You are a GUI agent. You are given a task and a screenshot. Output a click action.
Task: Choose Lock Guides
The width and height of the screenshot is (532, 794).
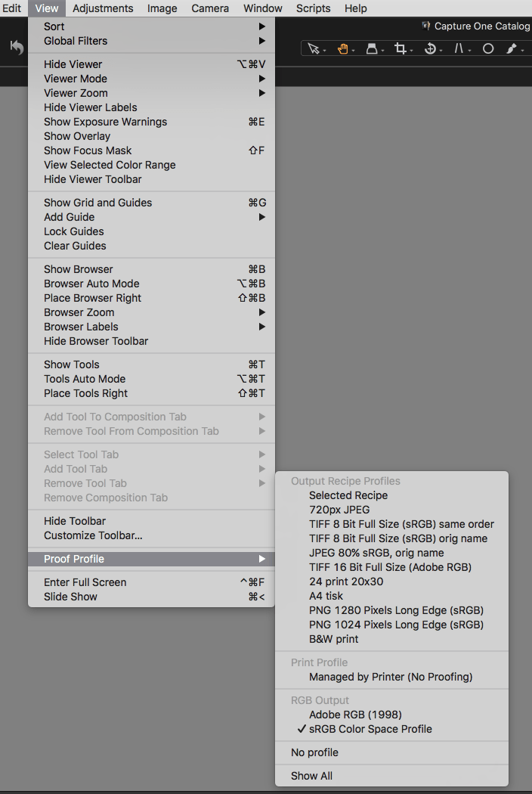click(x=152, y=231)
